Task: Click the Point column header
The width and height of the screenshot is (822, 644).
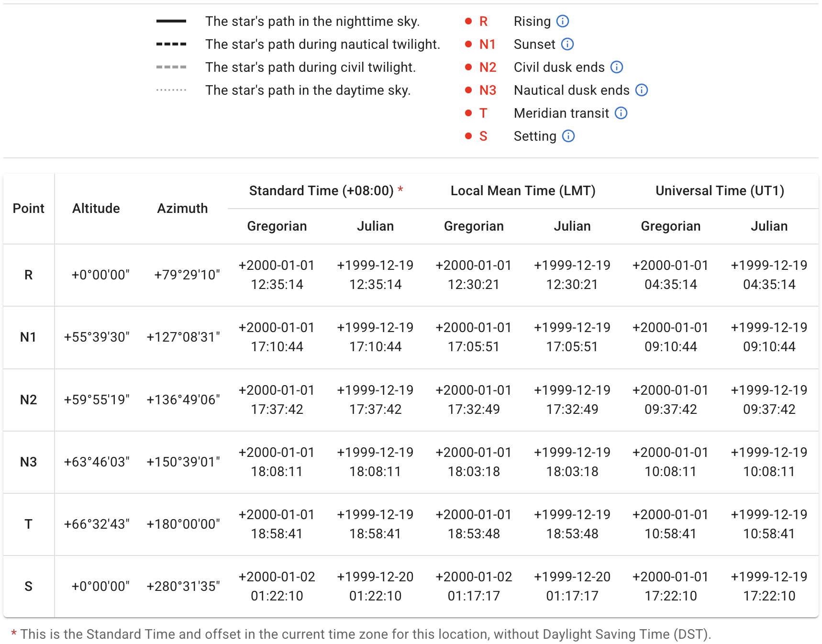Action: point(29,208)
